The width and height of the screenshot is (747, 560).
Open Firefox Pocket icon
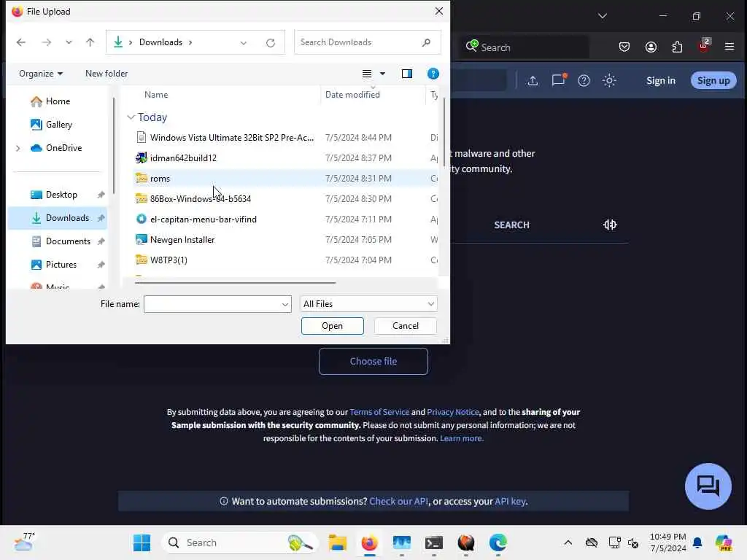pos(624,47)
